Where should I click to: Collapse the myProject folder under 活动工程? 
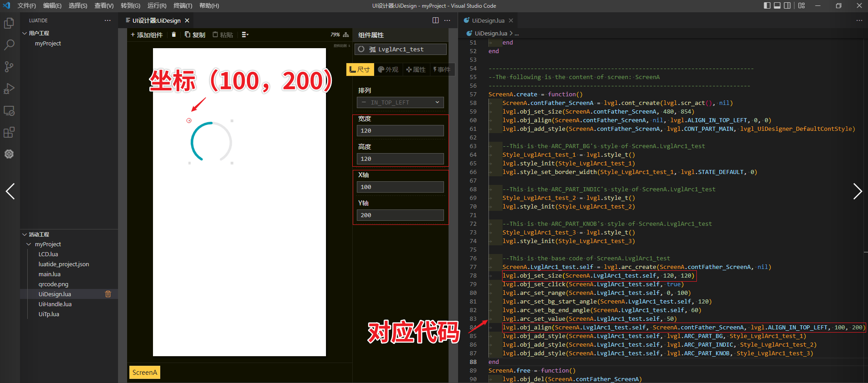pyautogui.click(x=29, y=244)
